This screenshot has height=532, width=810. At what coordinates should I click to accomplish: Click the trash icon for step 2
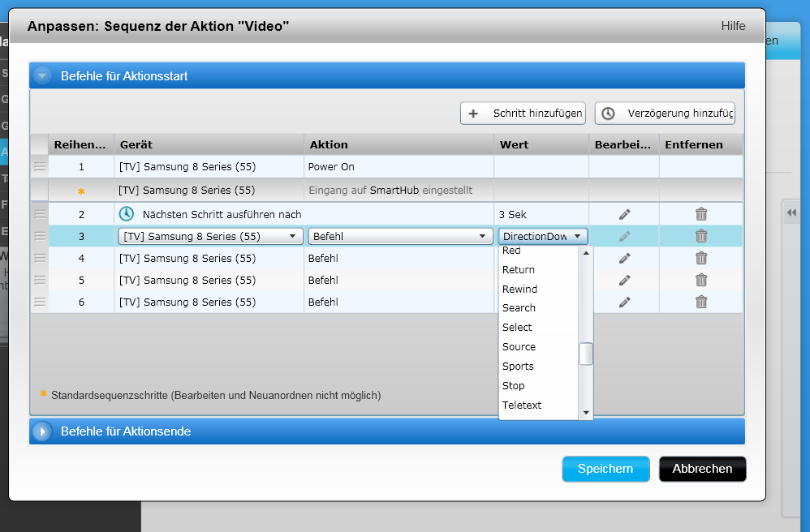[701, 214]
